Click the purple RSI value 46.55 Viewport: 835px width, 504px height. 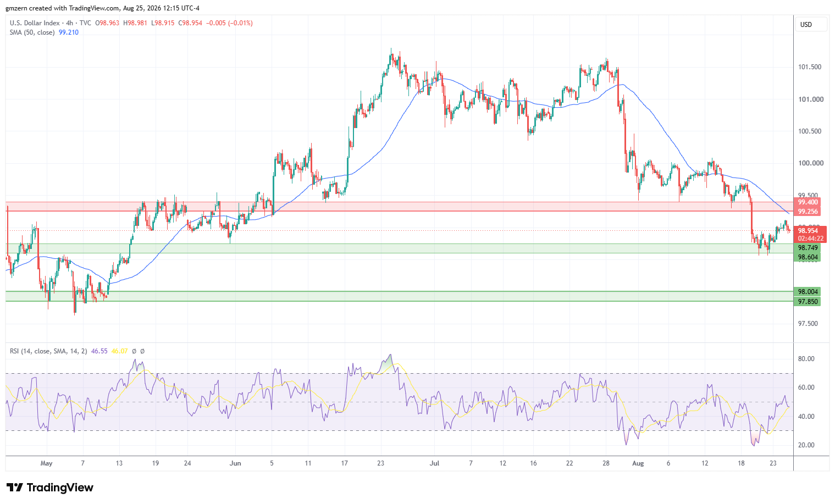pyautogui.click(x=99, y=351)
